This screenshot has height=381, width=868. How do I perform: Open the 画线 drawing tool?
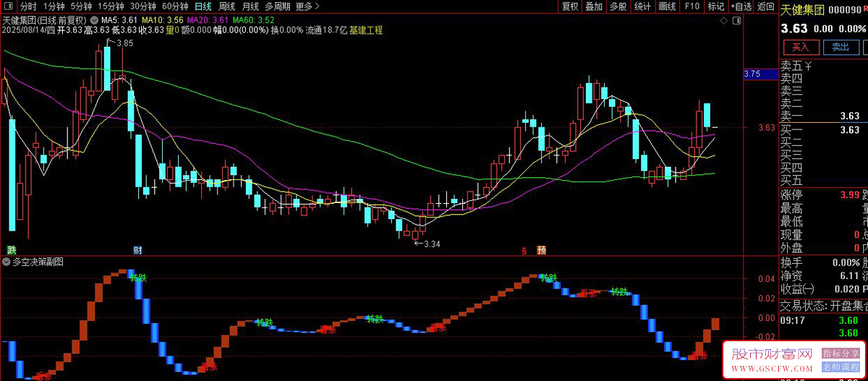coord(667,7)
